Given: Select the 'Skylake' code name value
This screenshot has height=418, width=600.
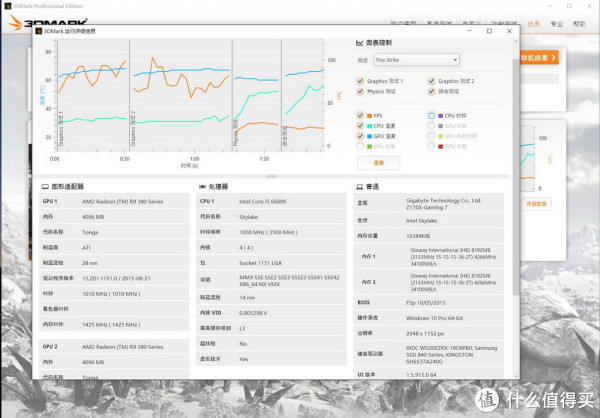Looking at the screenshot, I should click(248, 217).
